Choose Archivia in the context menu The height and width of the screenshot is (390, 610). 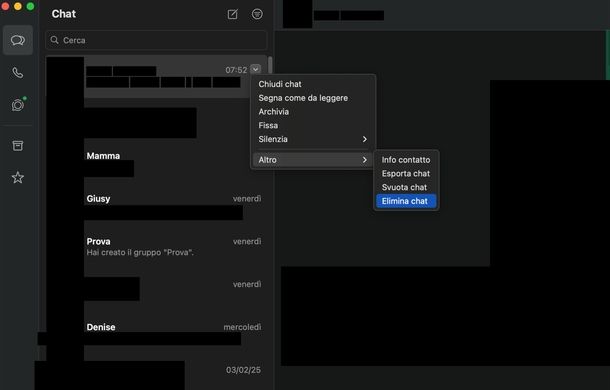click(313, 112)
